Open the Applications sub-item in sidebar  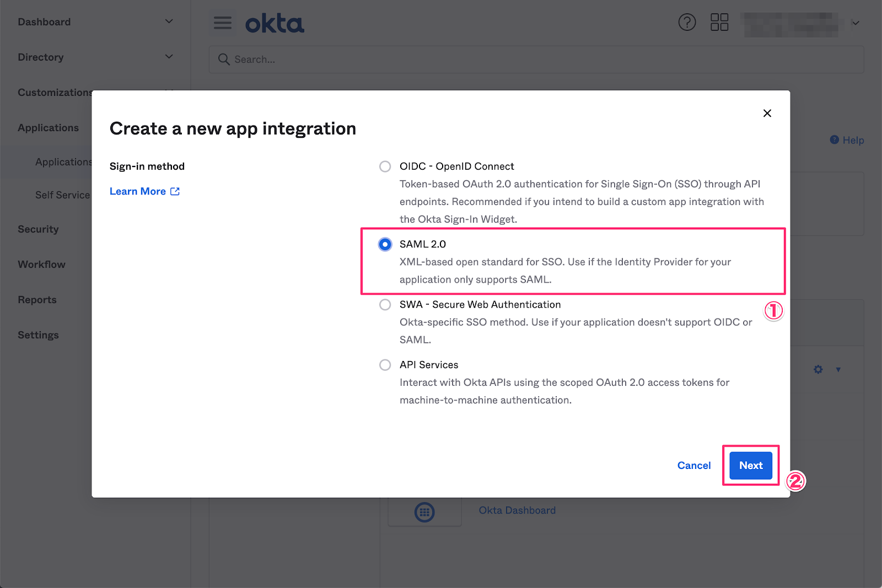[x=63, y=162]
